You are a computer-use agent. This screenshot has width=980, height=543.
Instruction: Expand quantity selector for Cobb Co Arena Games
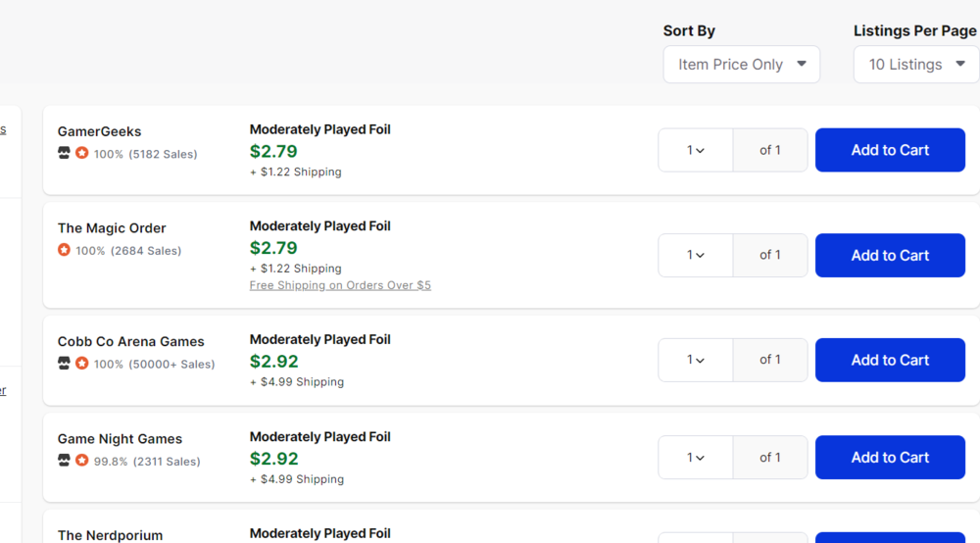pos(696,360)
